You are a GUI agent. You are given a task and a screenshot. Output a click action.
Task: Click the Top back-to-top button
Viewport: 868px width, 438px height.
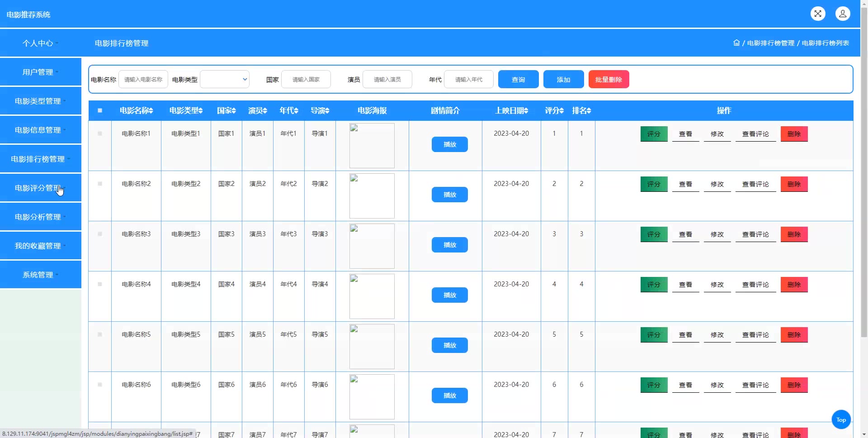(841, 419)
